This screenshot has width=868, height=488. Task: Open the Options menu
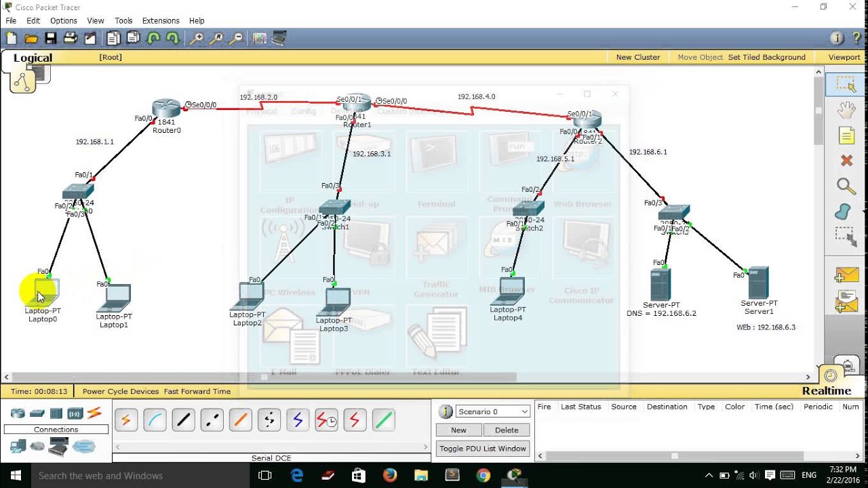pyautogui.click(x=64, y=21)
